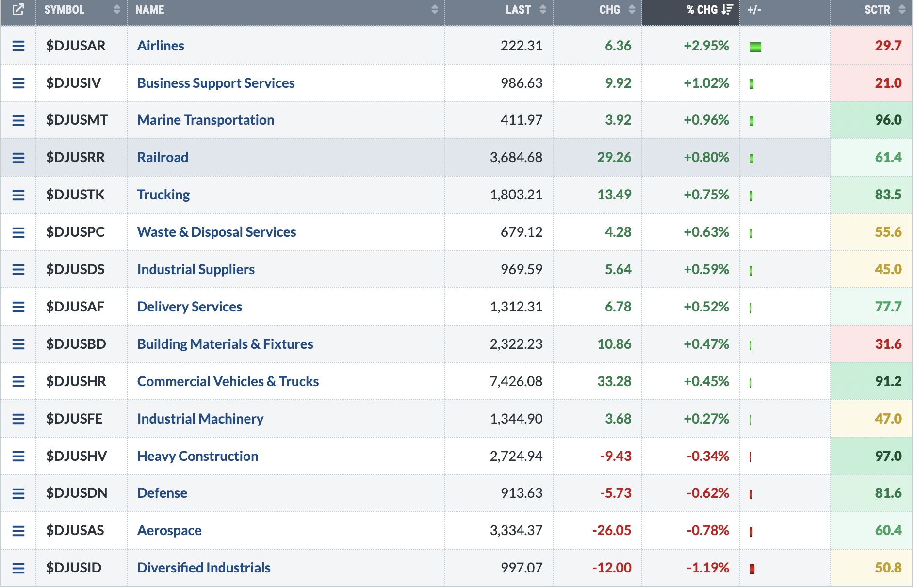914x588 pixels.
Task: Open the row menu for $DJUSRR Railroad
Action: click(x=18, y=158)
